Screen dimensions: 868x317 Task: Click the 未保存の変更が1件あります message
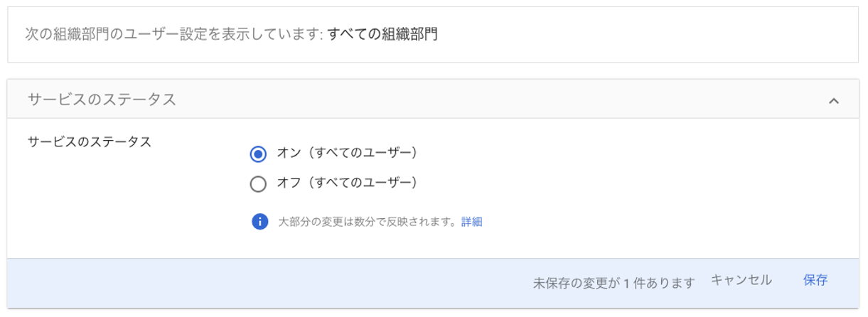(614, 282)
